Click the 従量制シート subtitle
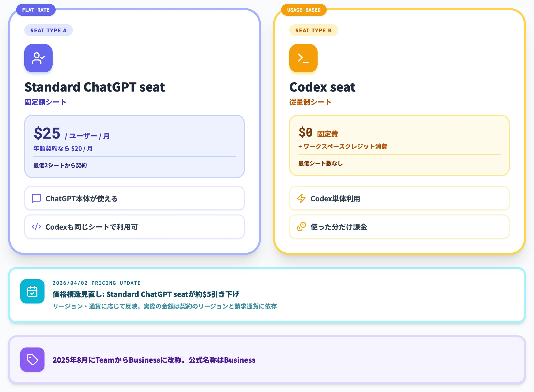534x392 pixels. [310, 102]
